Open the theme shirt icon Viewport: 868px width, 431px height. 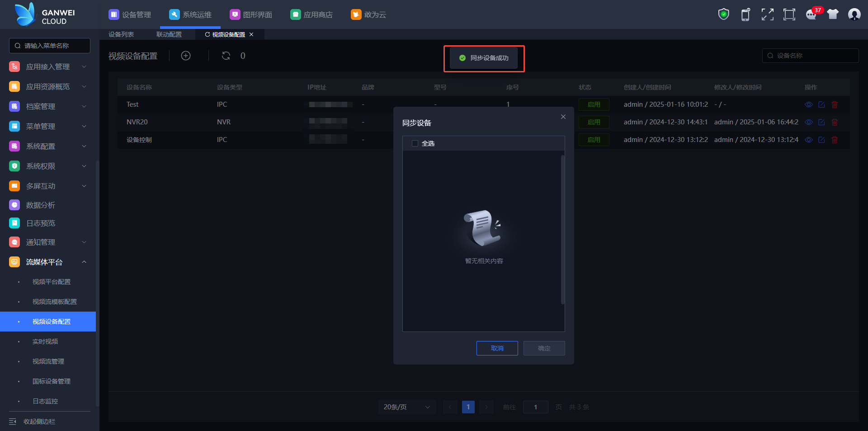pyautogui.click(x=833, y=14)
